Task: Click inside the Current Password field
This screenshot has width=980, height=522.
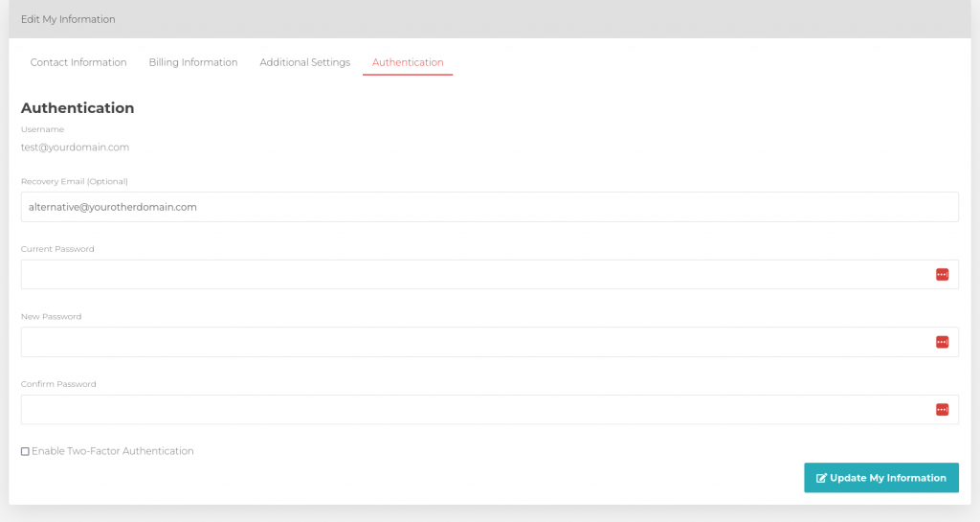Action: [469, 275]
